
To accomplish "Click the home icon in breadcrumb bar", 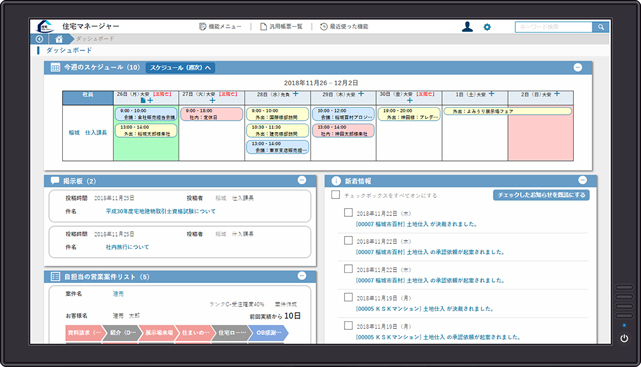I will point(59,39).
